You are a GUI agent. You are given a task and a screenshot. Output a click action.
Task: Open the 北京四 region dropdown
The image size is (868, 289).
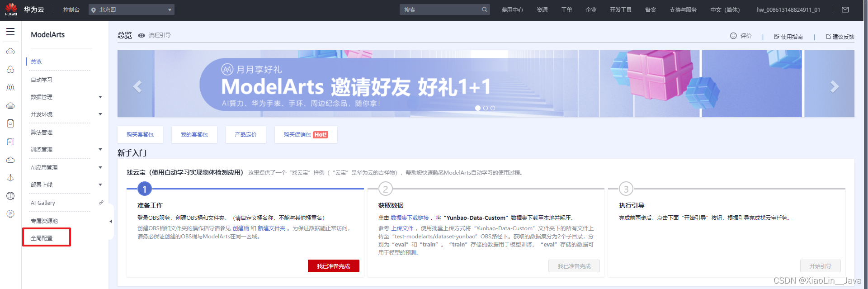tap(132, 9)
